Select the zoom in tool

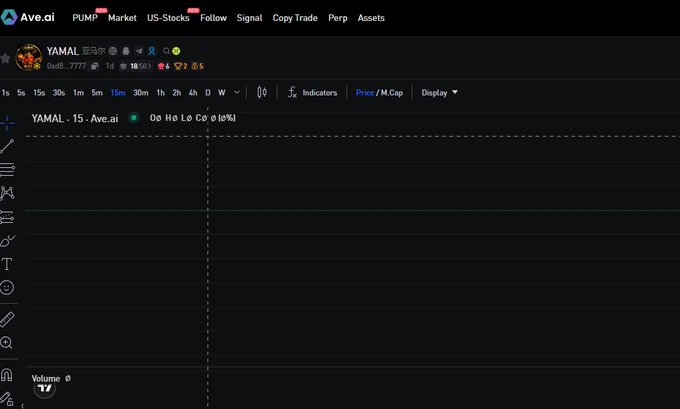coord(7,343)
